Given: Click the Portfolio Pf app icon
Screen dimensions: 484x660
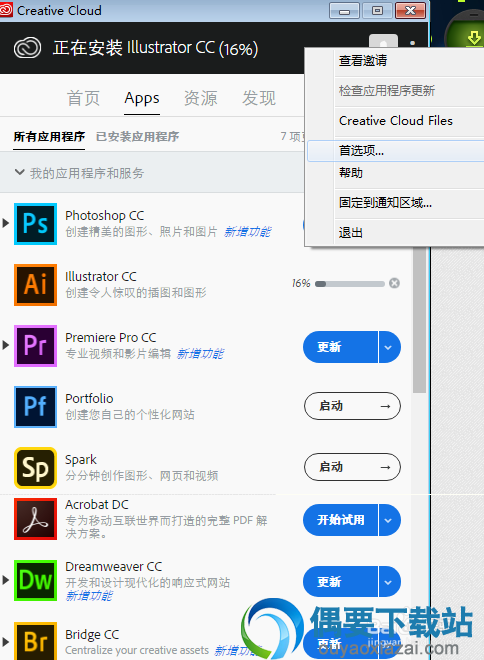Looking at the screenshot, I should coord(35,407).
